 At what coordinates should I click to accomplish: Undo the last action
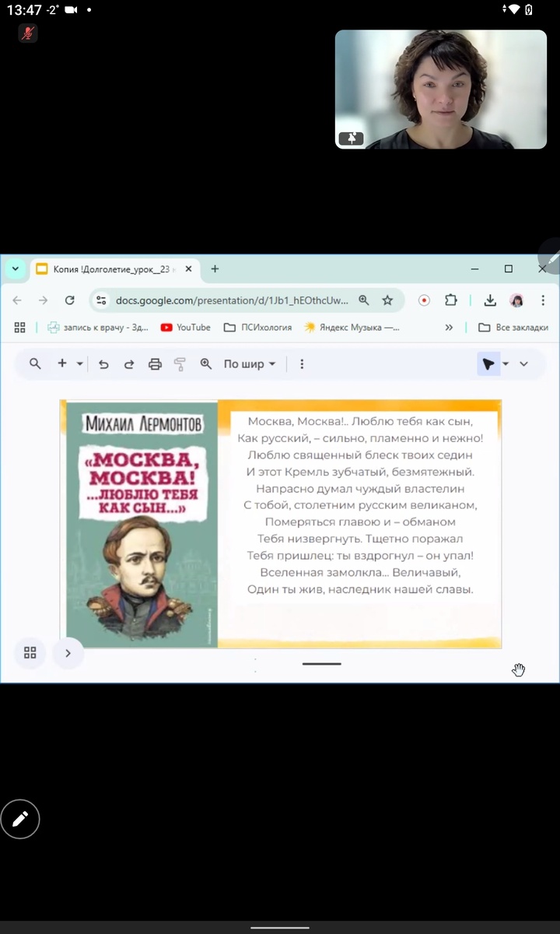(x=103, y=363)
